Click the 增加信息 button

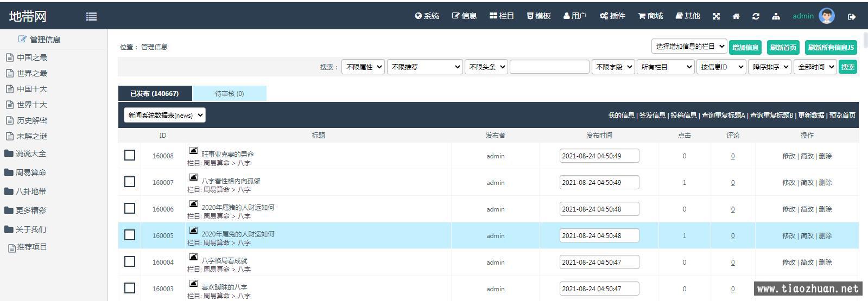coord(745,47)
